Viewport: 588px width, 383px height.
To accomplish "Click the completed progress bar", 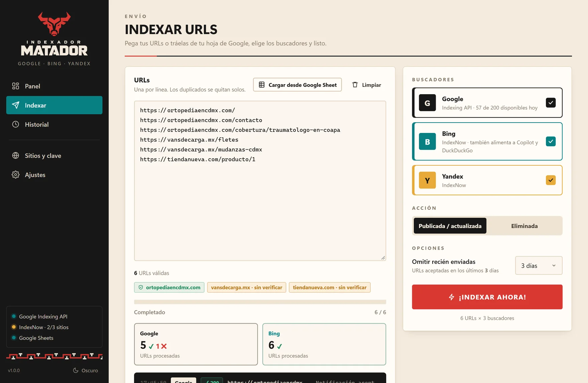I will click(x=260, y=302).
